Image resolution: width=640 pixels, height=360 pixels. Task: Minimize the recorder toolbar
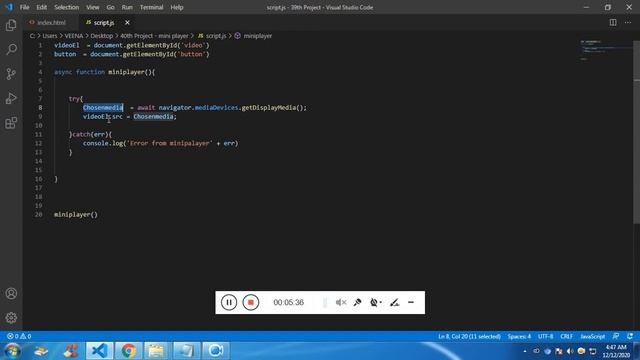411,302
